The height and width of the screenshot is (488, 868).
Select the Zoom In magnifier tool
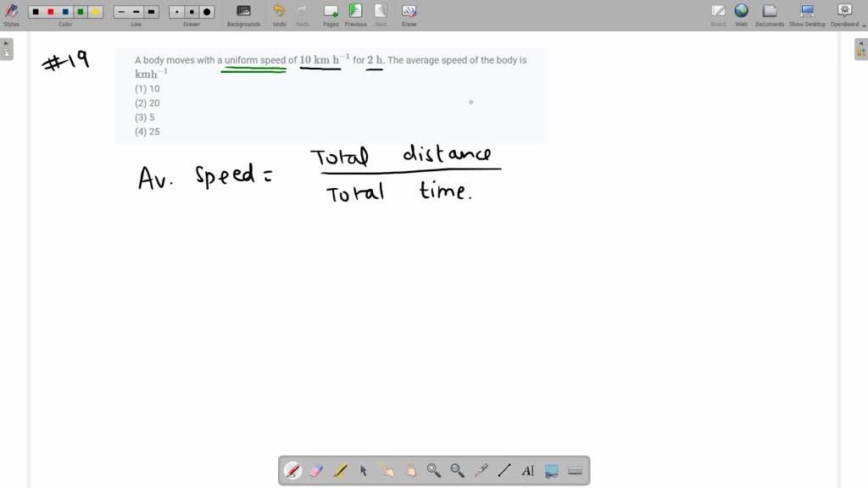click(x=434, y=470)
